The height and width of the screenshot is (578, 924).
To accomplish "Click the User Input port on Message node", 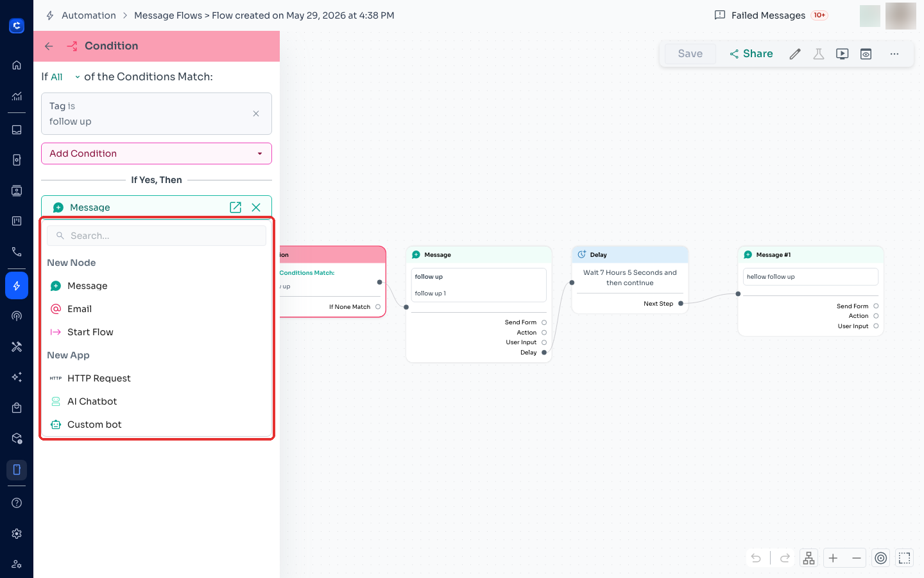I will (x=544, y=342).
